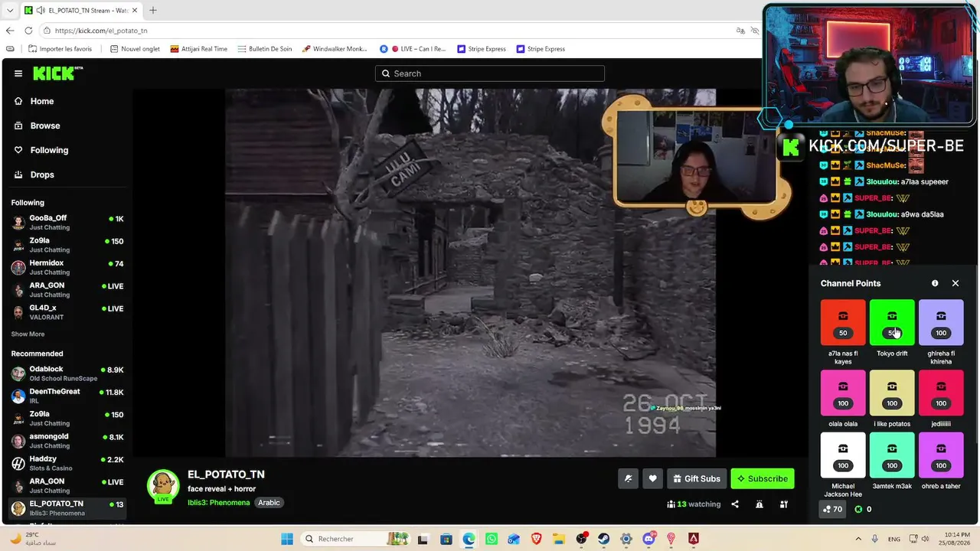Redeem the yellow i like potatos reward
The width and height of the screenshot is (980, 551).
(892, 393)
